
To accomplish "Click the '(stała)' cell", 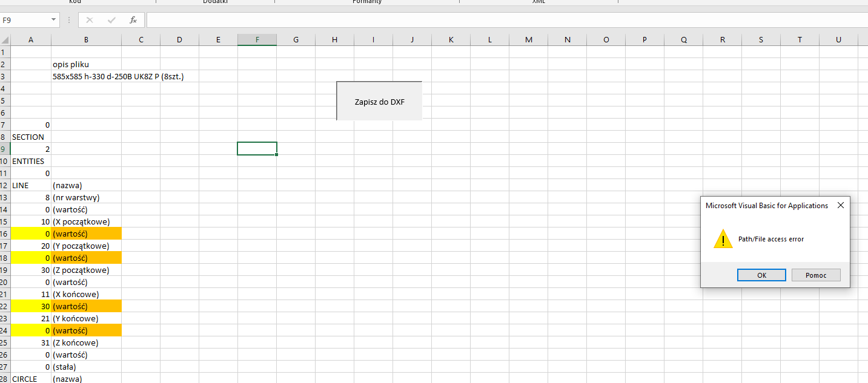I will click(86, 367).
